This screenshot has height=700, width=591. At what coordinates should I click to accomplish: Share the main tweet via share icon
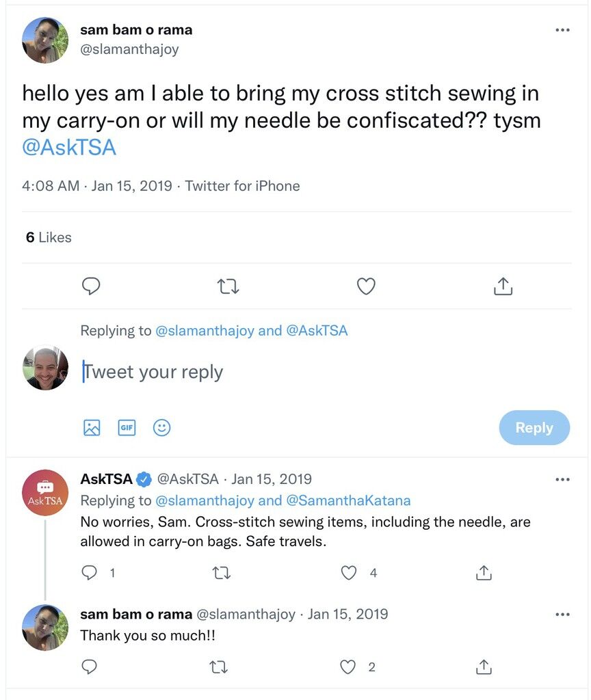click(503, 286)
